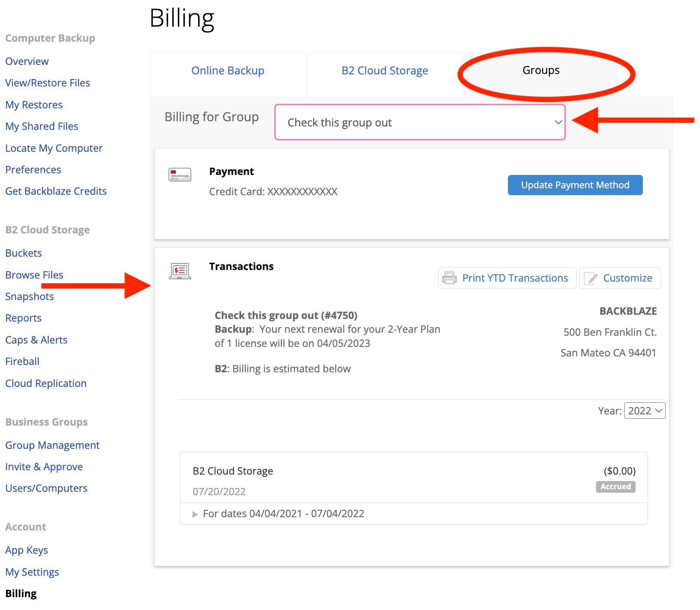Click Get Backblaze Credits
The height and width of the screenshot is (610, 700).
coord(56,191)
